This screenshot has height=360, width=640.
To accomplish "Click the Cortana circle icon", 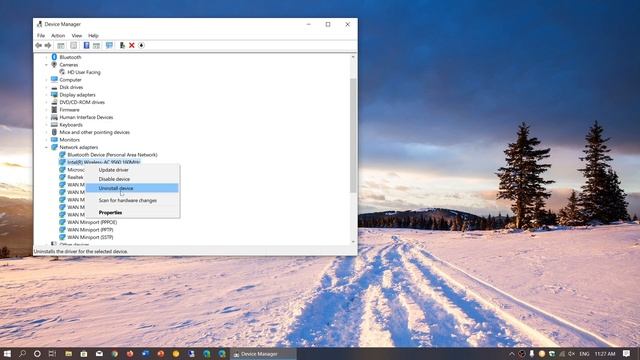I will pos(37,353).
